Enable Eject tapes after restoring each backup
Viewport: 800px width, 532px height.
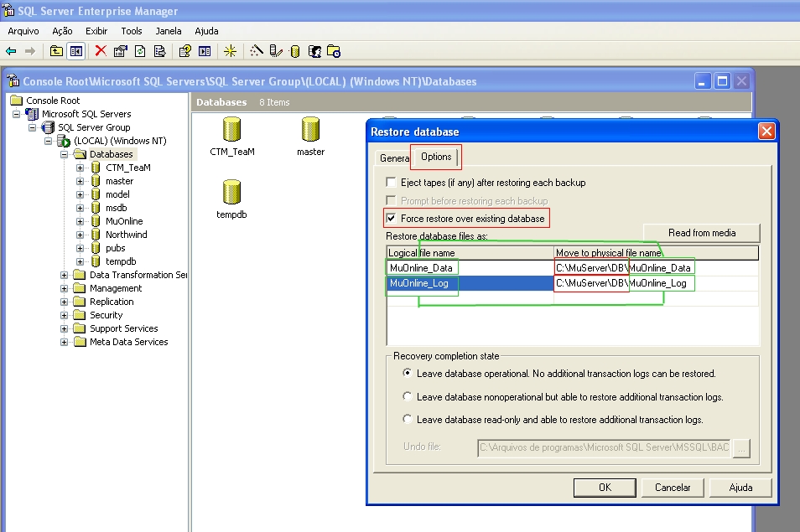pos(392,182)
